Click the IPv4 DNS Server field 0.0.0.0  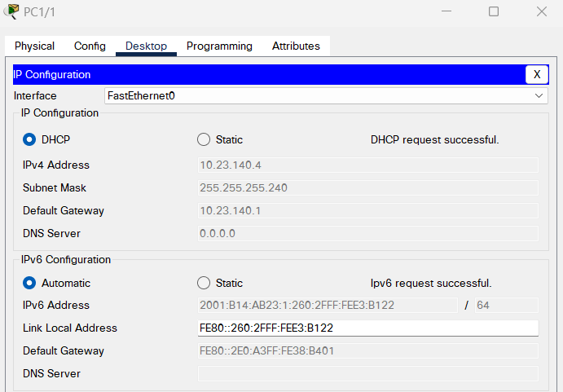click(368, 233)
